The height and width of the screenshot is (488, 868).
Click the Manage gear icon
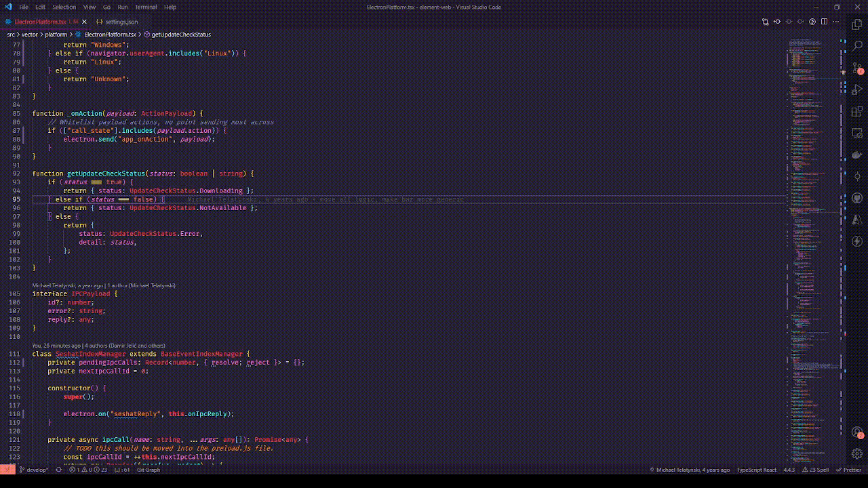[857, 453]
